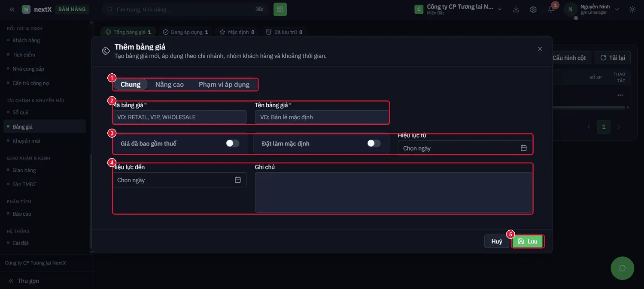Click the Tải lại reload button
Image resolution: width=644 pixels, height=289 pixels.
tap(613, 58)
